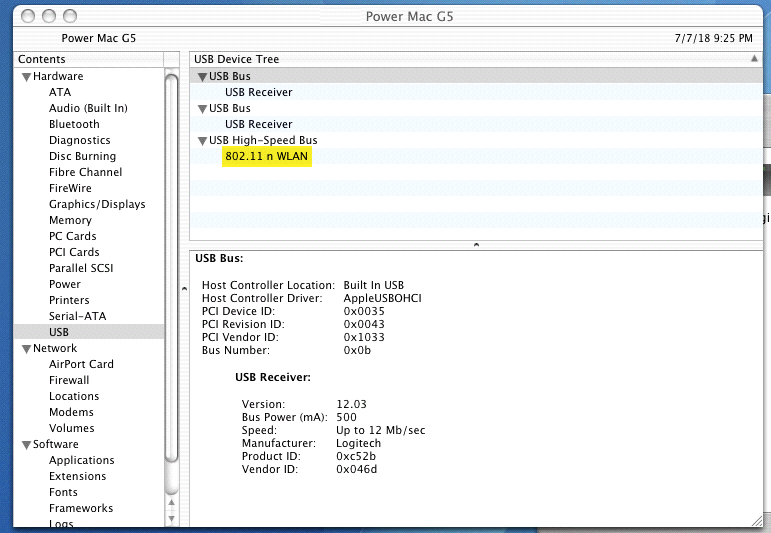Select USB High-Speed Bus row
Screen dimensions: 771x533
[x=476, y=140]
